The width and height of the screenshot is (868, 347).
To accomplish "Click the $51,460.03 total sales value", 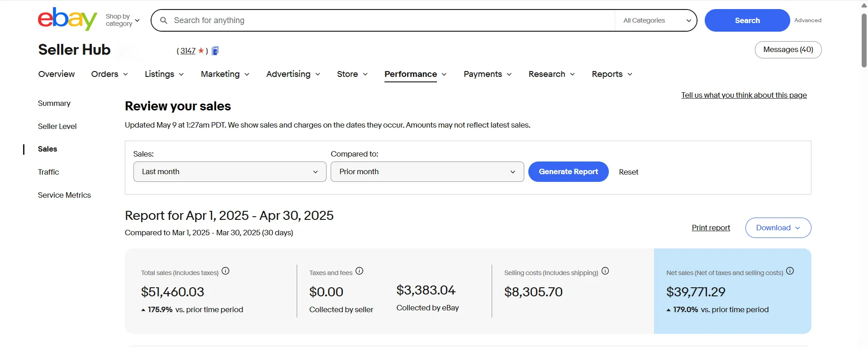I will (173, 292).
